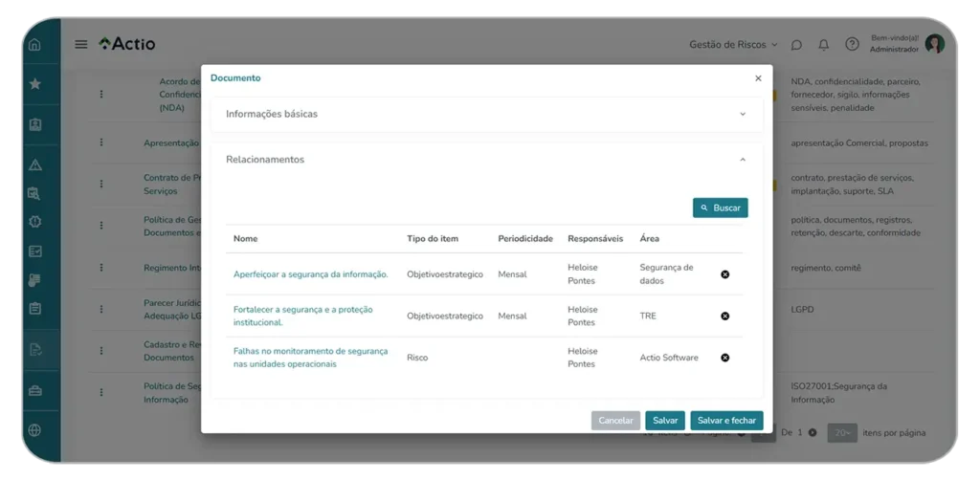This screenshot has width=980, height=480.
Task: Open the briefcase sidebar section
Action: (35, 389)
